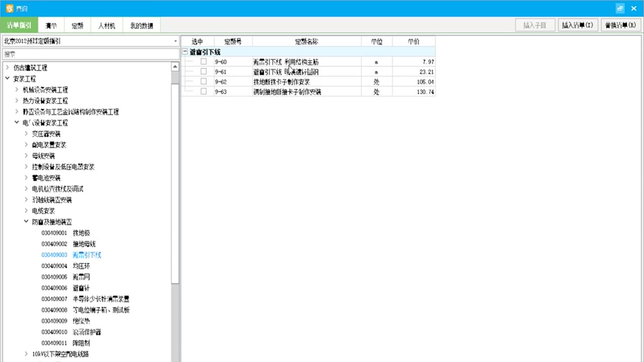Select tree item 030409007 半导体少长针消雷装置
The width and height of the screenshot is (644, 362).
[x=86, y=299]
